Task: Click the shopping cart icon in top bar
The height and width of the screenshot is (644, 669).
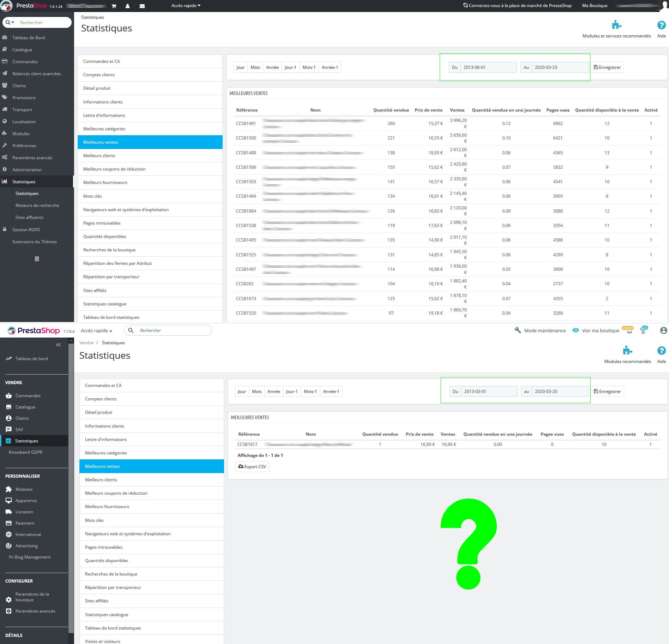Action: (114, 6)
